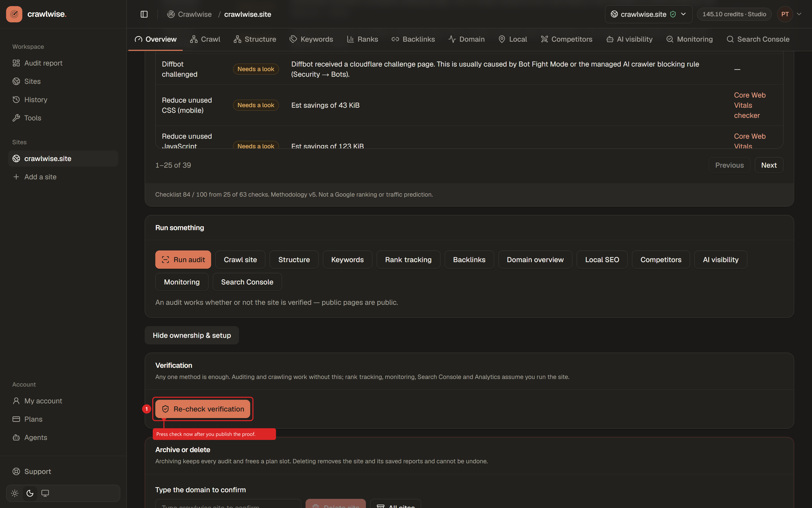Switch to the Competitors tab
This screenshot has width=812, height=508.
tap(567, 39)
